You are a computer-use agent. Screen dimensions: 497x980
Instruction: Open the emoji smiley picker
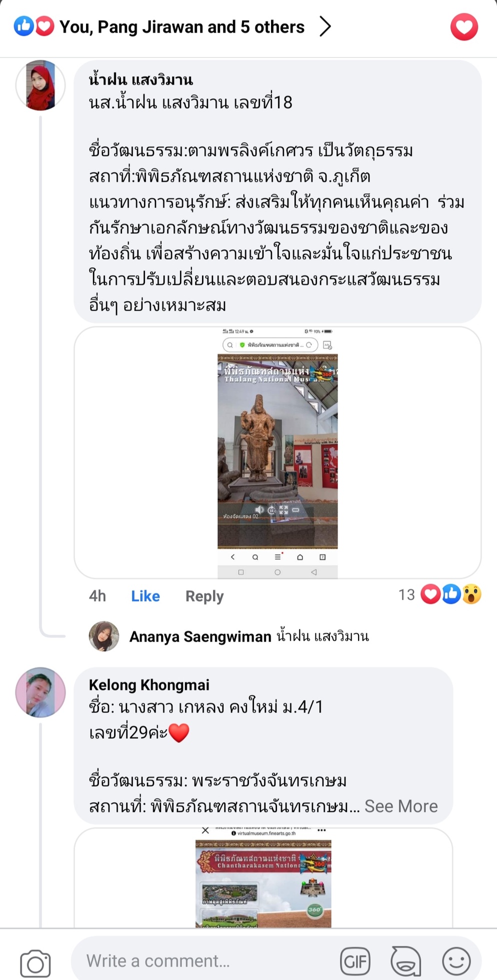[x=456, y=961]
